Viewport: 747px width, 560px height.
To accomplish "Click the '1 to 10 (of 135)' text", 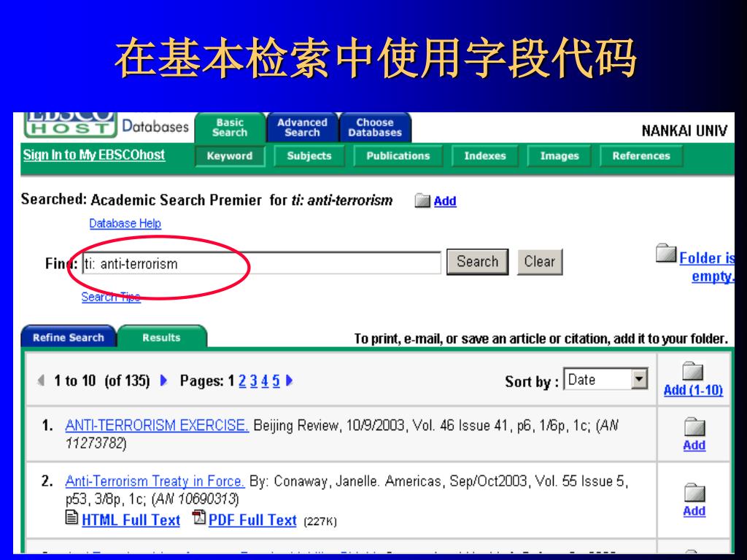I will tap(102, 381).
